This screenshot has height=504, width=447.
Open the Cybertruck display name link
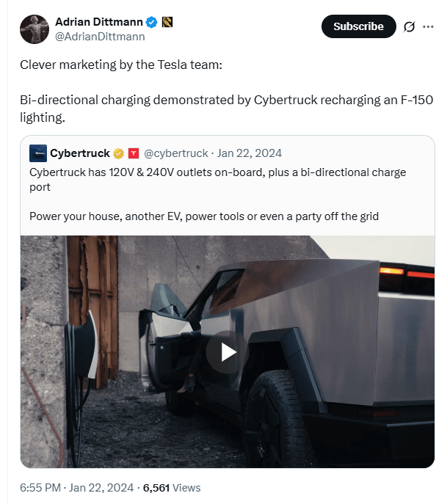(x=80, y=153)
